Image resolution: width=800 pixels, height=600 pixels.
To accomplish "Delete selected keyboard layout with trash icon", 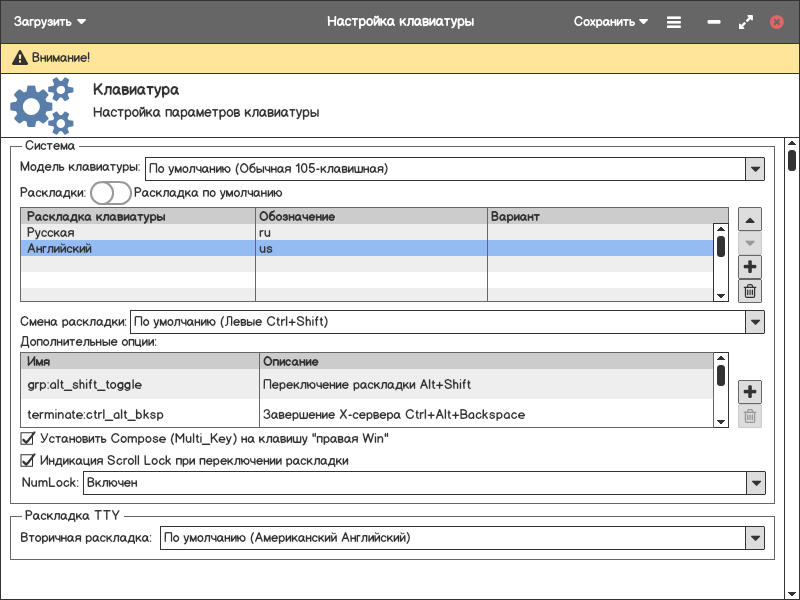I will [750, 292].
